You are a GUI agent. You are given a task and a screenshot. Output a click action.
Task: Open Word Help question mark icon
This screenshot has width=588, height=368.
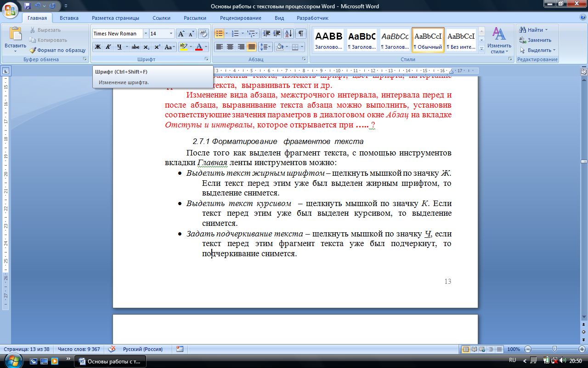[x=582, y=17]
